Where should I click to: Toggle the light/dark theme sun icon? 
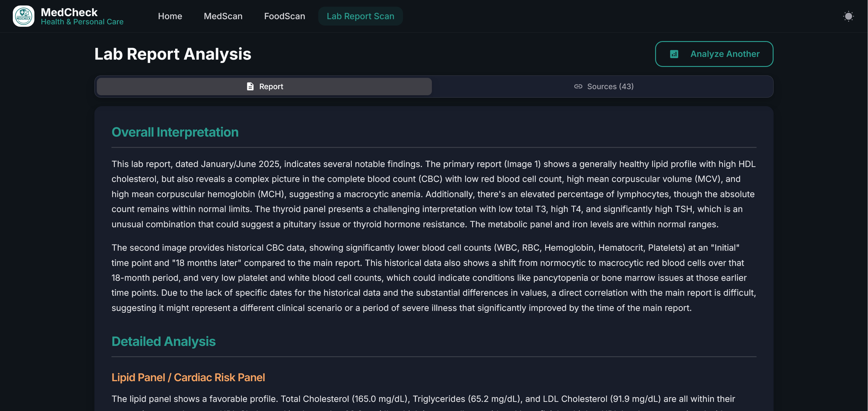tap(848, 16)
